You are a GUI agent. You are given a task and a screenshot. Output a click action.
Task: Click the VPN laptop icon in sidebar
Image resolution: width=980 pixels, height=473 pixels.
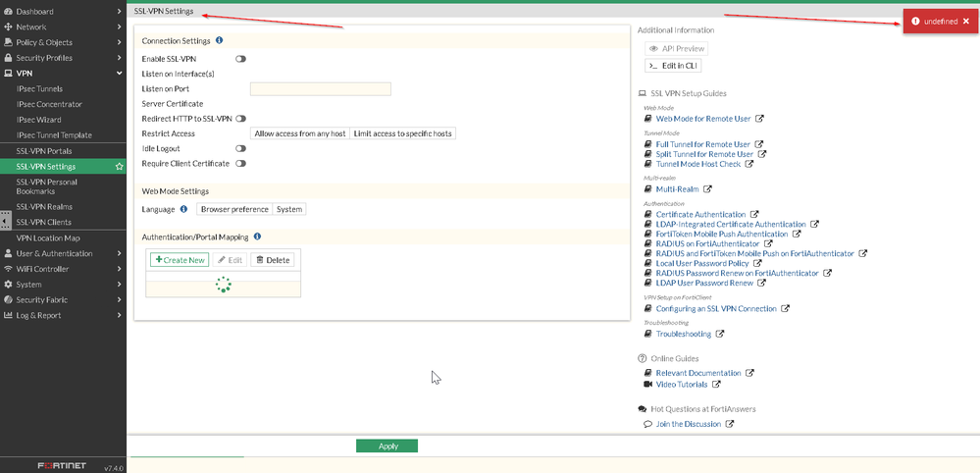[8, 73]
